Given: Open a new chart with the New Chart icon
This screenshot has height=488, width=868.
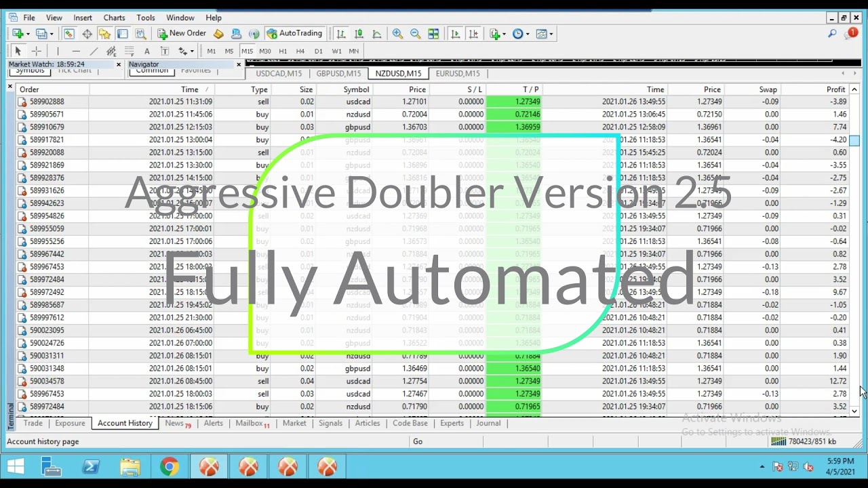Looking at the screenshot, I should click(18, 33).
